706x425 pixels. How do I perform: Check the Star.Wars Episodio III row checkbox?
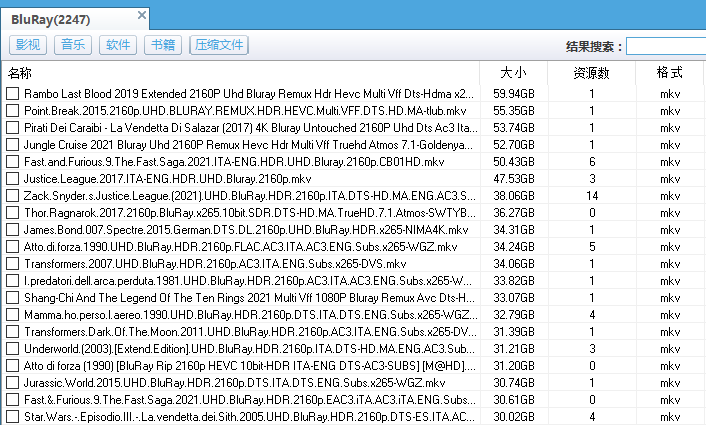pos(13,416)
